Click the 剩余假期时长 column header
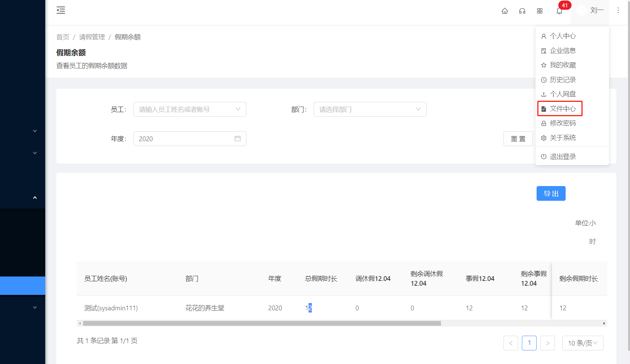630x364 pixels. (579, 279)
